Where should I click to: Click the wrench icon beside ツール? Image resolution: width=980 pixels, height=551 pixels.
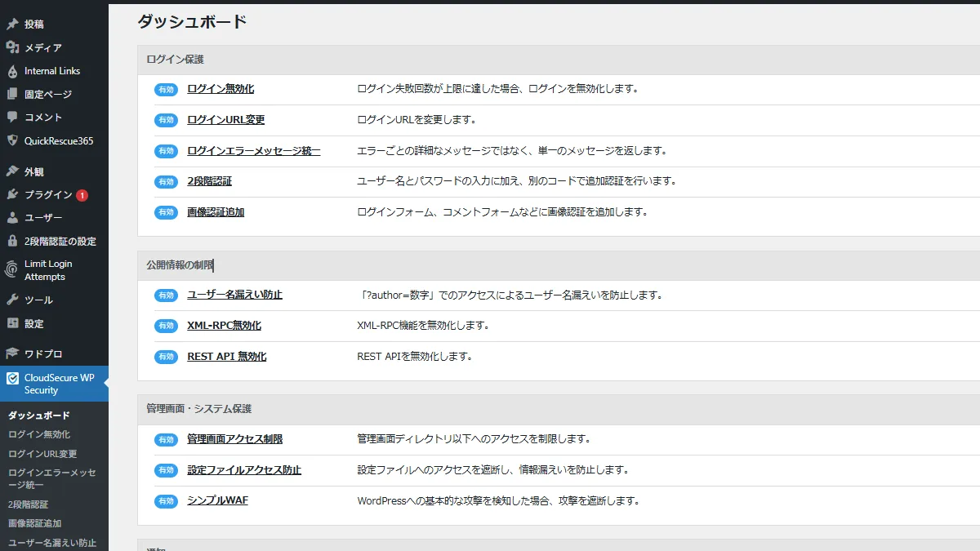click(x=12, y=300)
